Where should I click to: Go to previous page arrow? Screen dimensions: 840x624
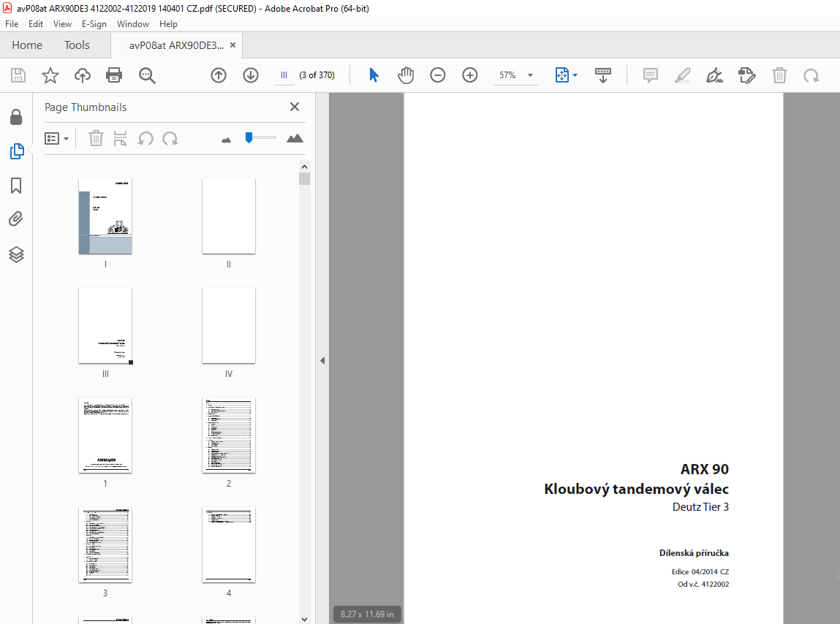tap(219, 75)
